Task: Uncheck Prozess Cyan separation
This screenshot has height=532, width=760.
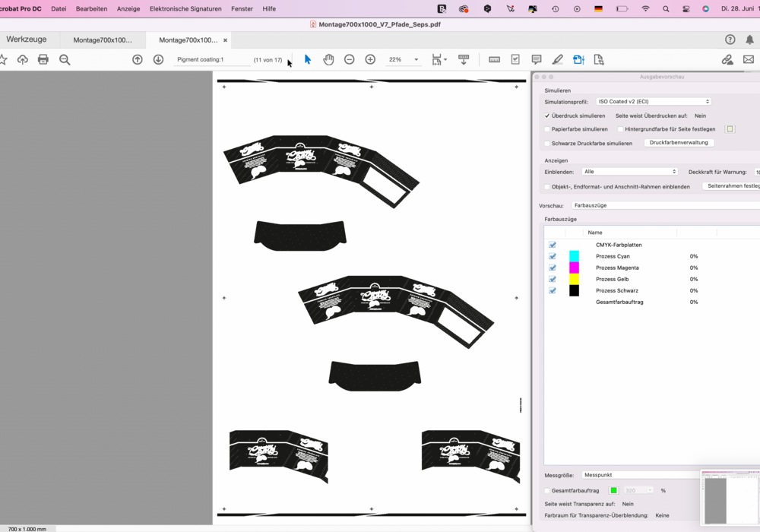Action: (553, 256)
